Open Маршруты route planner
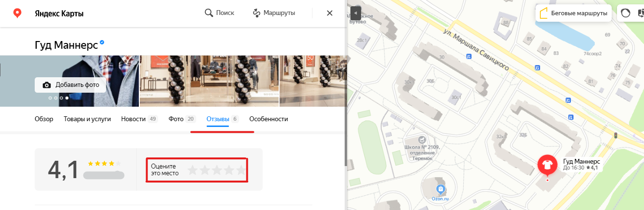Image resolution: width=644 pixels, height=210 pixels. [274, 13]
